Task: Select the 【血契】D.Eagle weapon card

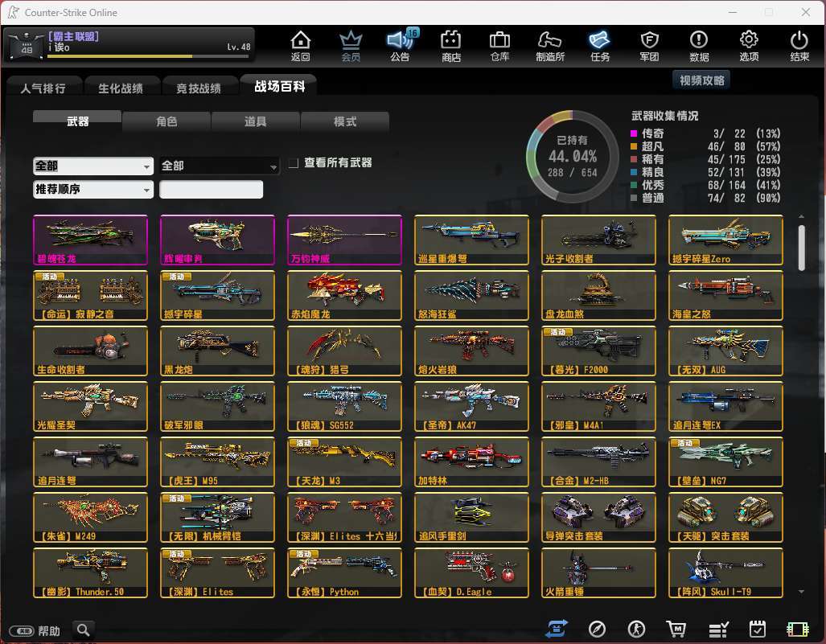Action: pyautogui.click(x=471, y=573)
